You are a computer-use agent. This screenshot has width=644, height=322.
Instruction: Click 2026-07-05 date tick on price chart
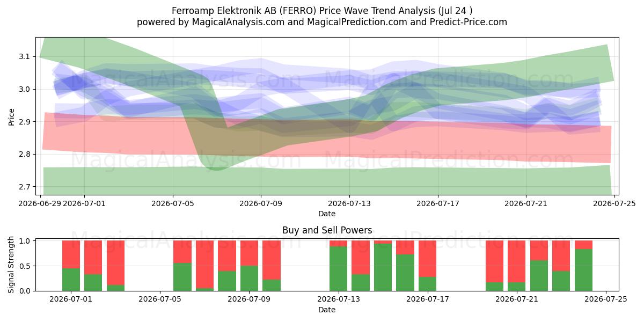(173, 203)
